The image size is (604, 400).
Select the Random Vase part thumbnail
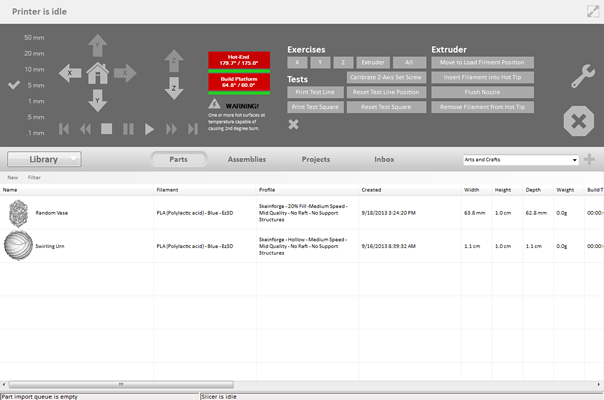click(19, 213)
